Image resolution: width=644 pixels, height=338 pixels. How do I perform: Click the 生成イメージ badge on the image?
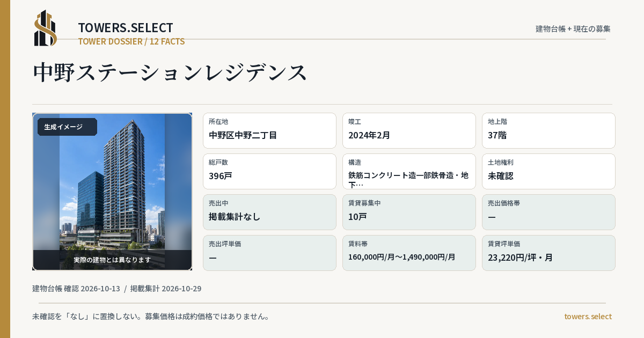click(67, 127)
